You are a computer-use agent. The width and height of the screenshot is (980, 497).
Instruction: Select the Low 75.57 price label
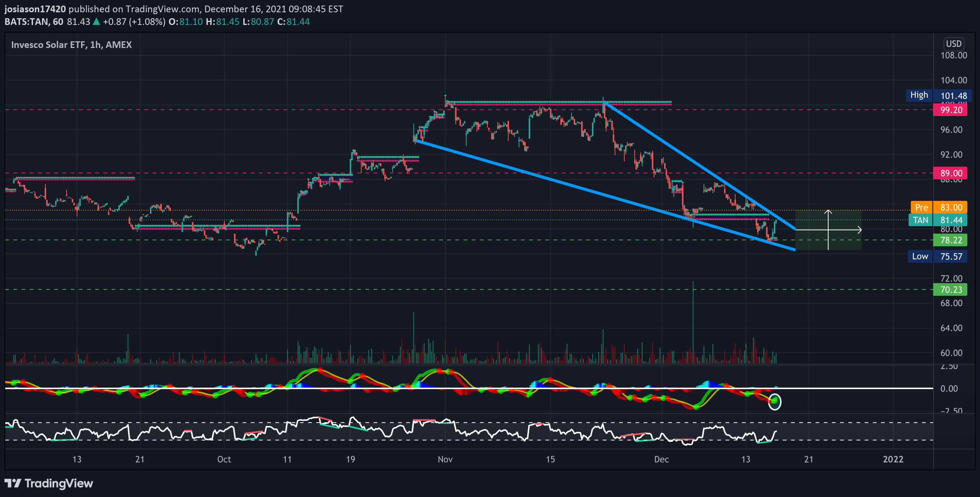937,256
